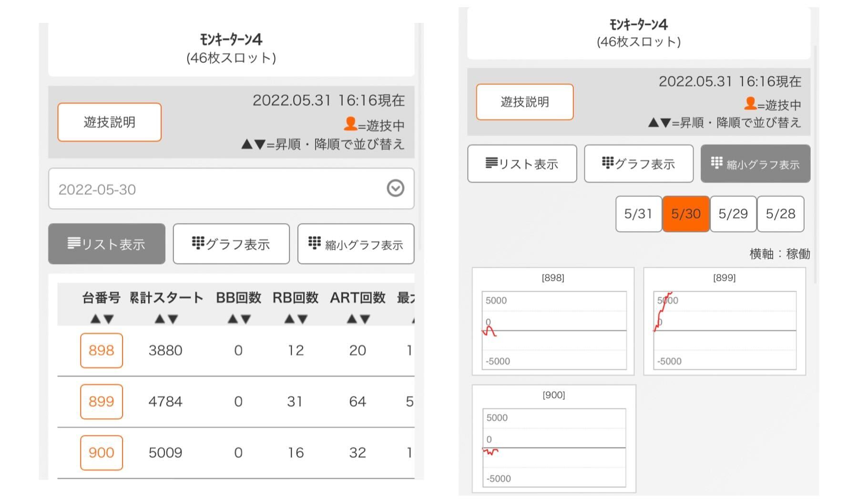This screenshot has width=858, height=504.
Task: Click grid icon on left グラフ表示 tab
Action: coord(198,243)
